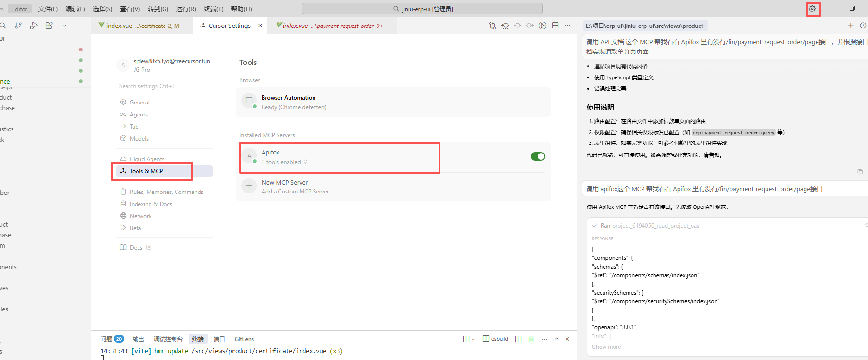Expand the activity bar overflow chevron
868x360 pixels.
tap(64, 26)
